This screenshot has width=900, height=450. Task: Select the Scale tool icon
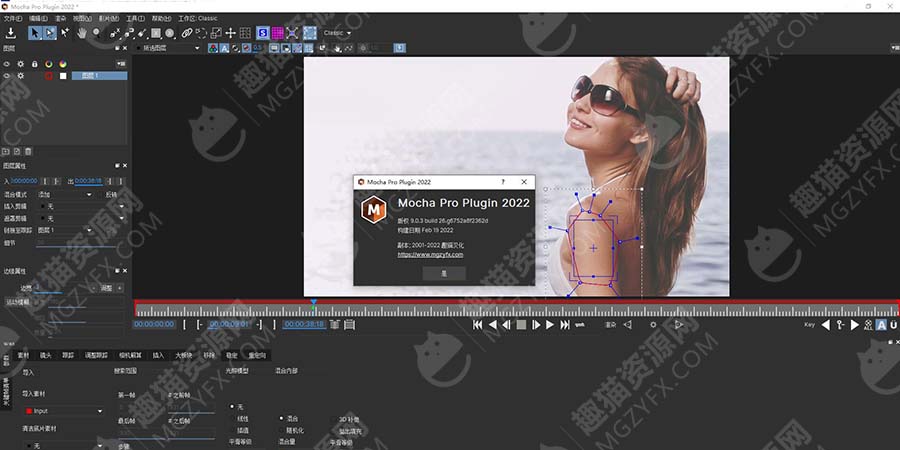[x=216, y=33]
